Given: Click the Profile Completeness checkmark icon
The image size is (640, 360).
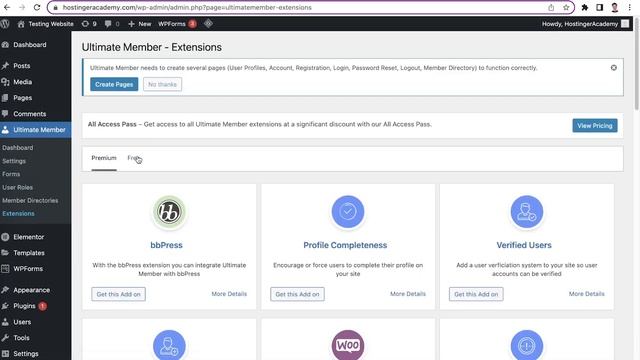Looking at the screenshot, I should click(x=348, y=212).
